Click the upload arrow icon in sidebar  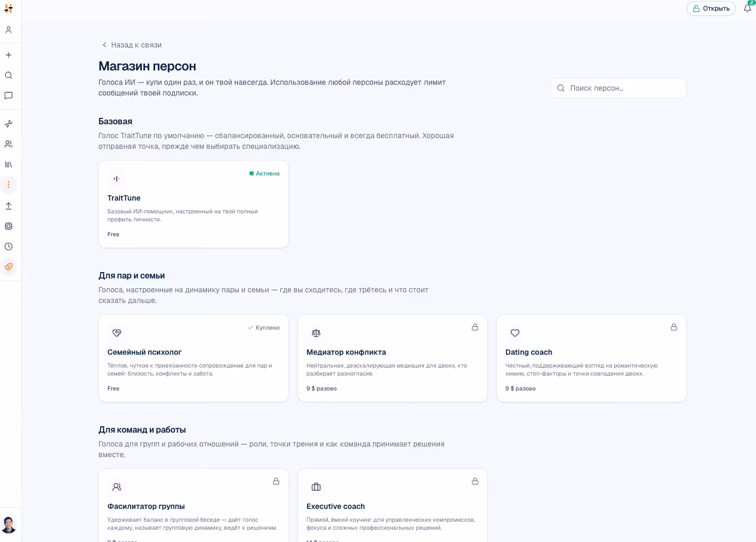(x=9, y=206)
